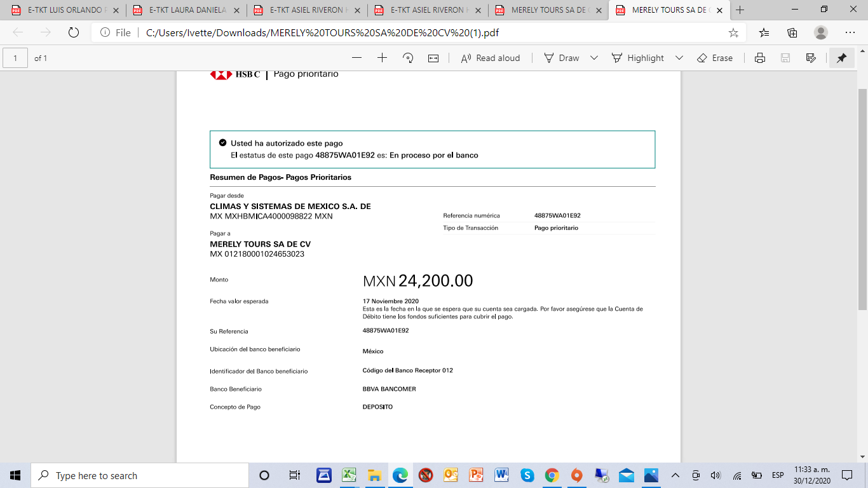Open Collections panel
The width and height of the screenshot is (868, 488).
[x=792, y=32]
